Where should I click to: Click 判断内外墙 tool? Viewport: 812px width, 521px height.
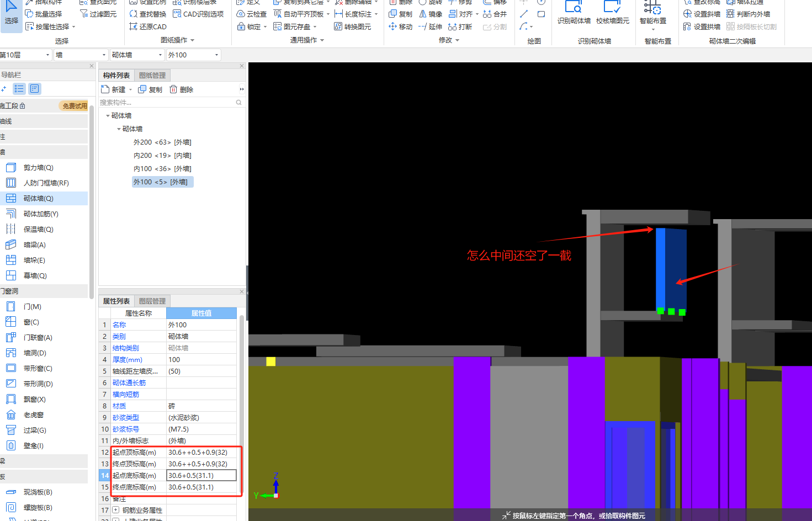coord(748,14)
